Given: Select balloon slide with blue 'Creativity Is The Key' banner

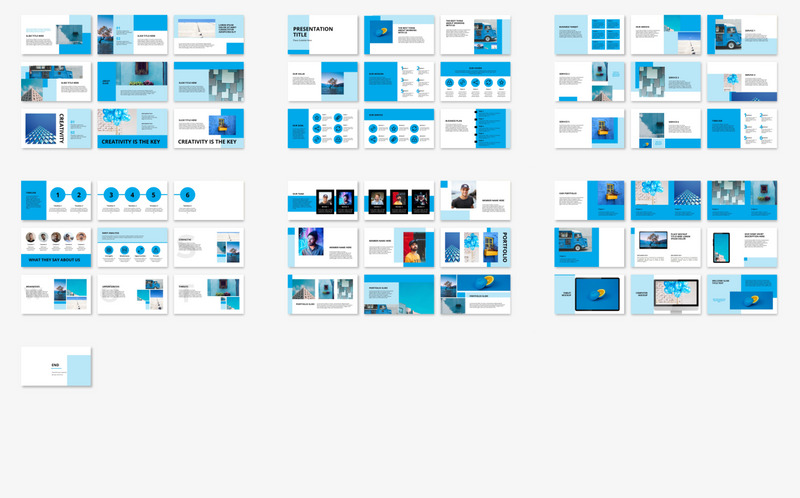Looking at the screenshot, I should [132, 129].
